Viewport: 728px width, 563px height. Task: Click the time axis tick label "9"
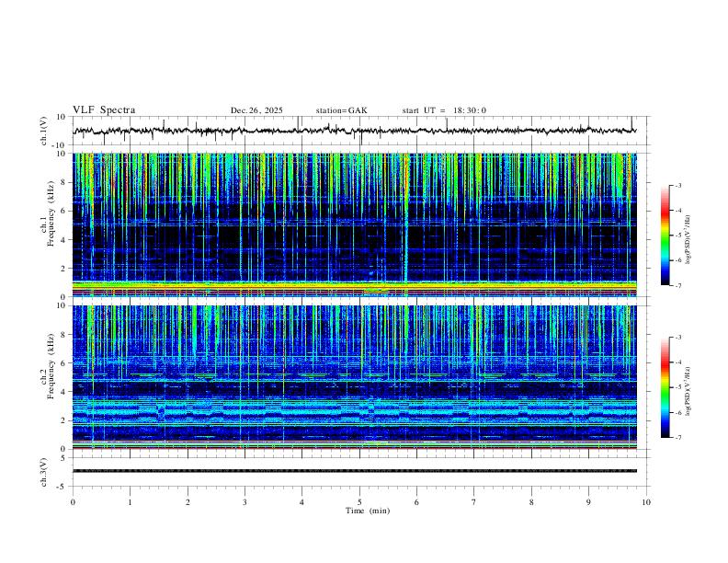click(x=588, y=502)
